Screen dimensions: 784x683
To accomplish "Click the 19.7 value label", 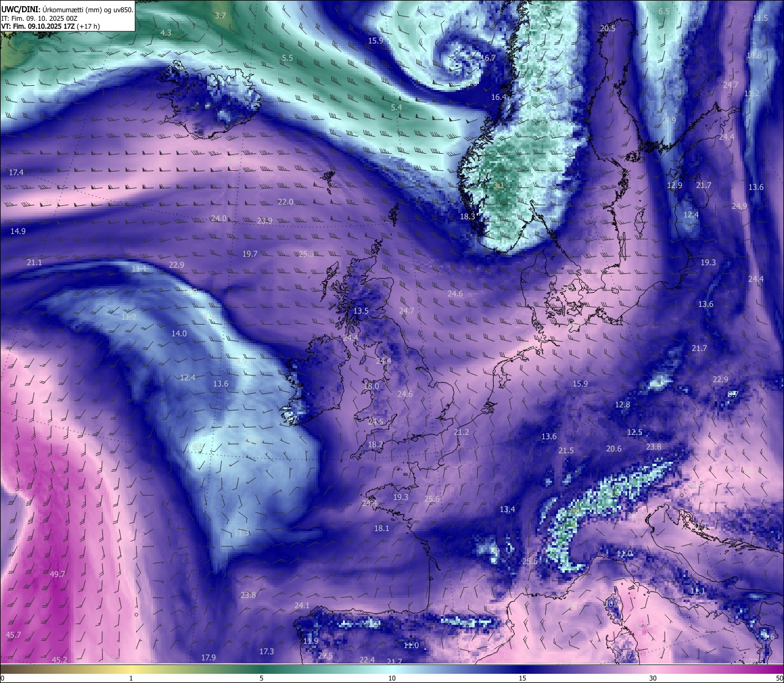I will click(250, 254).
